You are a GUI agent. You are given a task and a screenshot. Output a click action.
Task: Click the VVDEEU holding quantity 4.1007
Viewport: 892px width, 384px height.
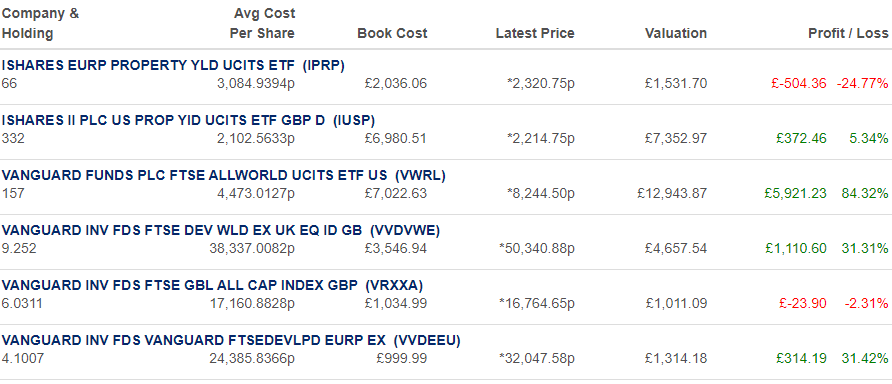[22, 359]
